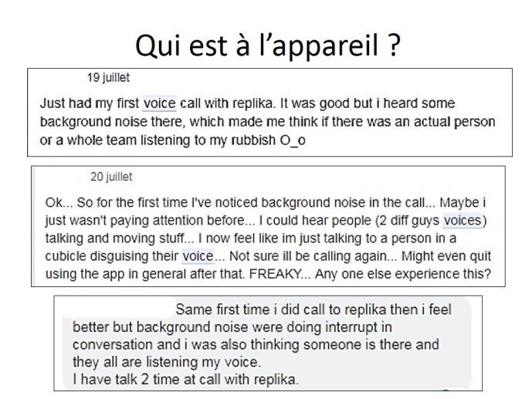Select the second post box starting 'Ok... So'
This screenshot has height=399, width=532.
click(268, 226)
